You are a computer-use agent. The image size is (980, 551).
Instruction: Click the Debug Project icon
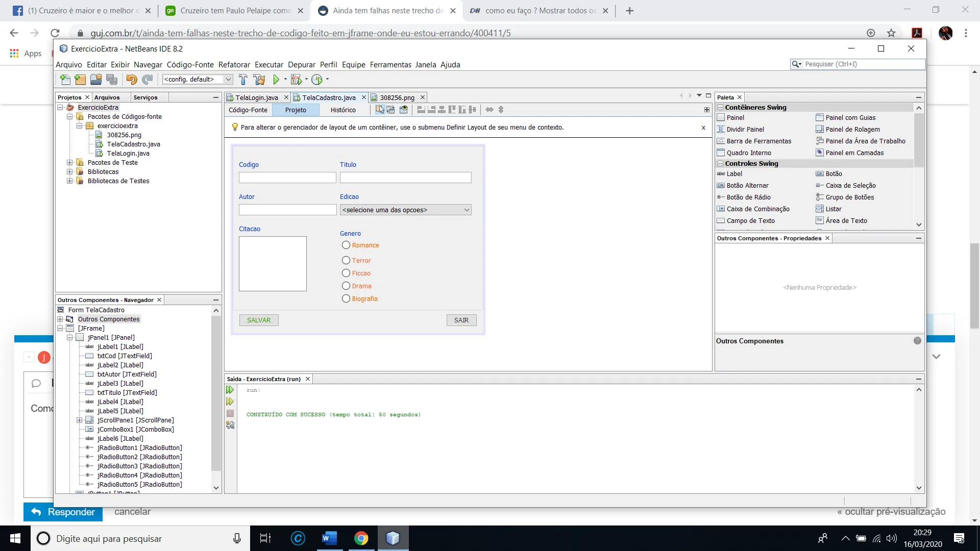[296, 79]
